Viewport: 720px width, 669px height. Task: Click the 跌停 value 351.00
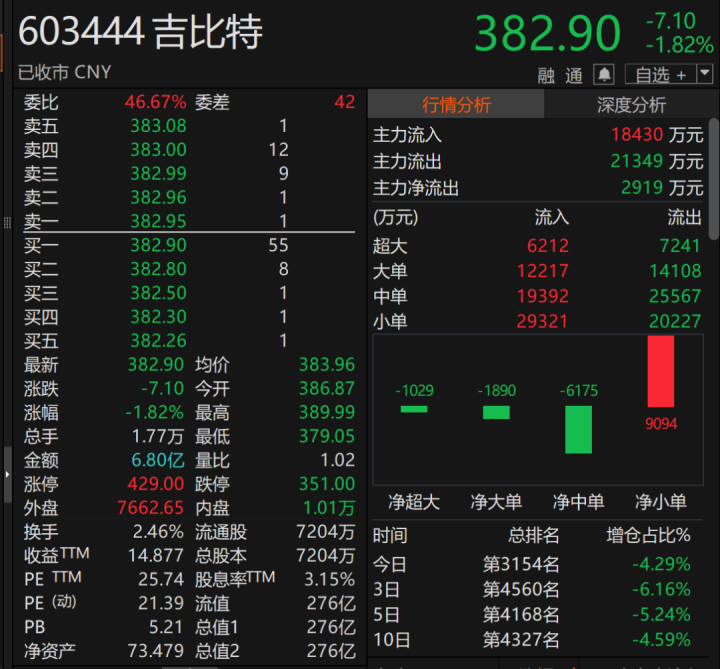click(327, 484)
